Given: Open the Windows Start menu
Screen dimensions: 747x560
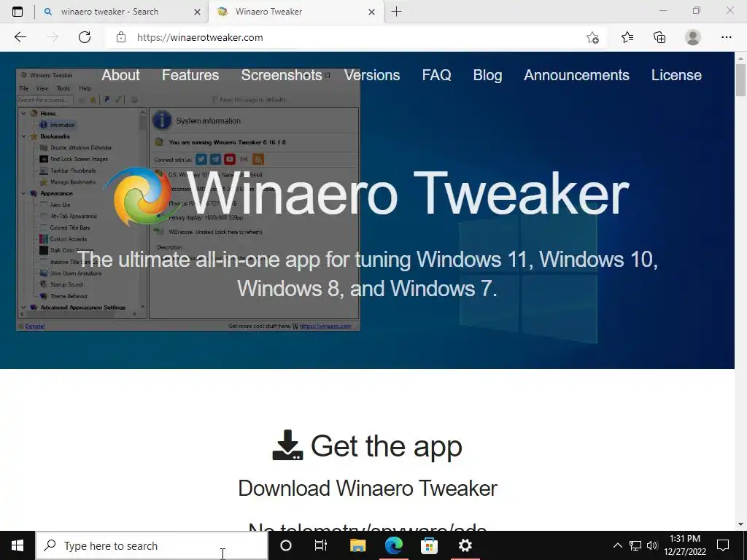Looking at the screenshot, I should (x=18, y=545).
